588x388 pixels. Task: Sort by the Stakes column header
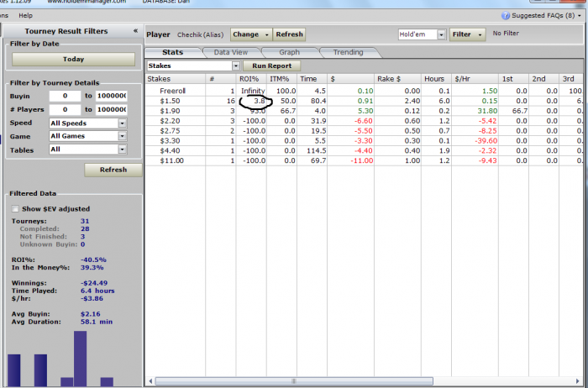coord(175,79)
